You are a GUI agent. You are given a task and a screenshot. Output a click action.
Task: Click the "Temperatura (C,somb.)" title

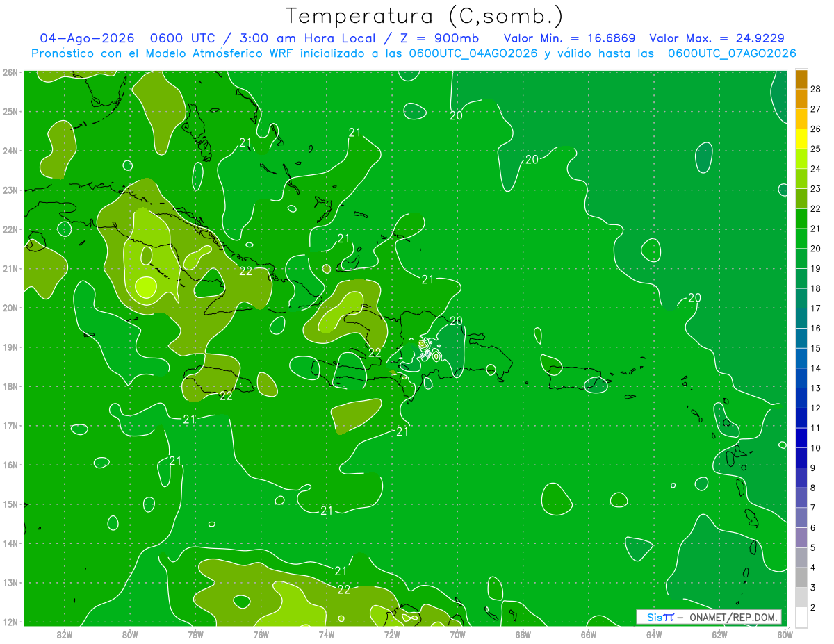tap(425, 16)
